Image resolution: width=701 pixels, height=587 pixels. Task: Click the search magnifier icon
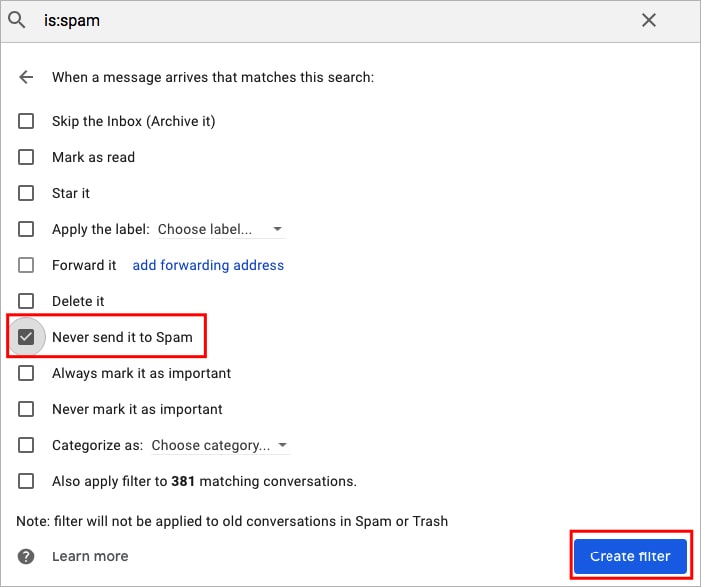[17, 20]
